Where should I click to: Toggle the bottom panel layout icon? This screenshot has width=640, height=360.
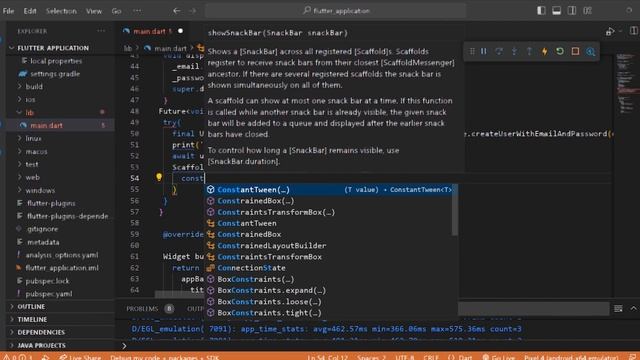(x=556, y=11)
